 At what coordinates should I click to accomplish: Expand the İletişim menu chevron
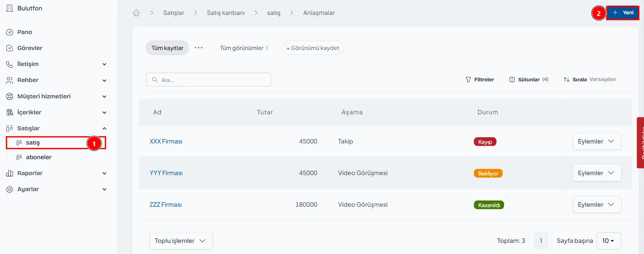coord(104,64)
